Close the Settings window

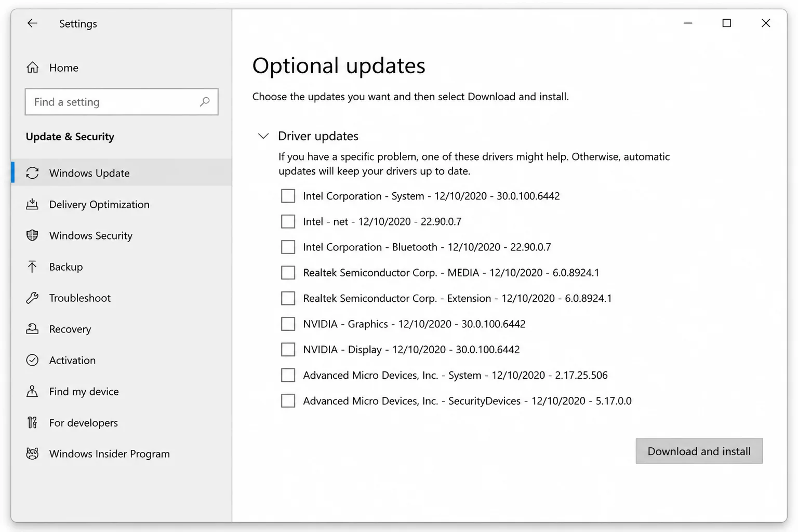pyautogui.click(x=766, y=23)
